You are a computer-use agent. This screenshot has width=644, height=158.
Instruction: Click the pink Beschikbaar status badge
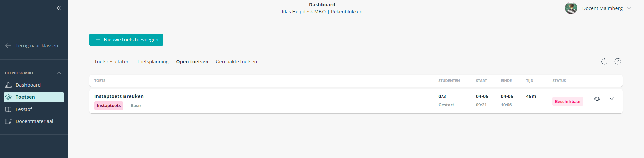click(567, 101)
